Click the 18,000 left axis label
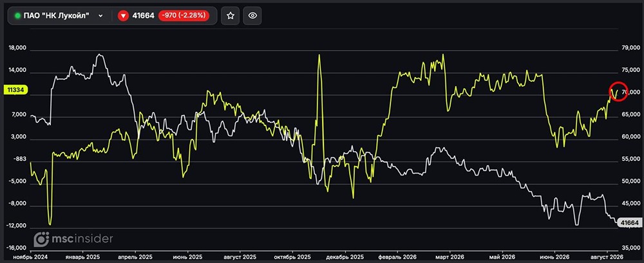This screenshot has height=263, width=644. pos(17,48)
